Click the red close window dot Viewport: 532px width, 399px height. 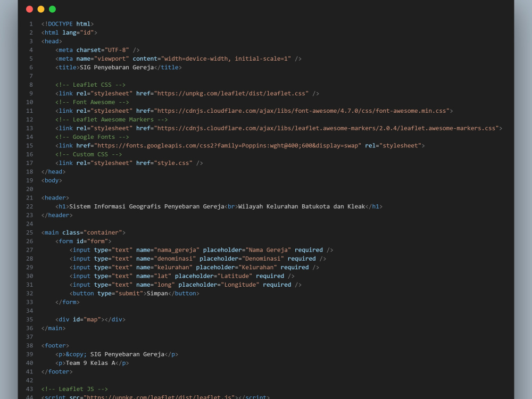pyautogui.click(x=29, y=9)
